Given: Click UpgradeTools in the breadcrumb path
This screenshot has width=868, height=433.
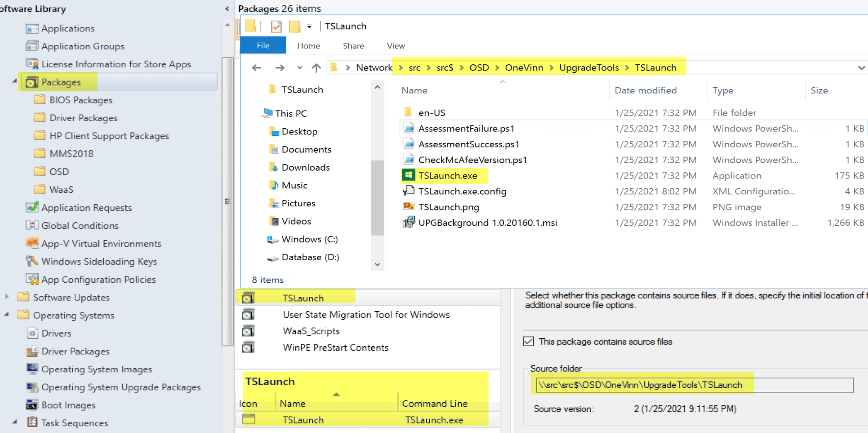Looking at the screenshot, I should (588, 68).
